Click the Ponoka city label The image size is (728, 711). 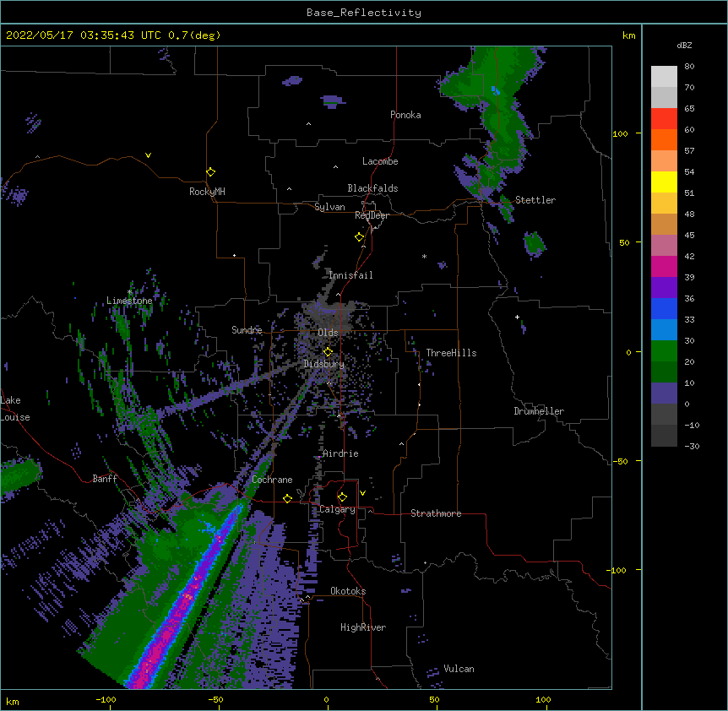coord(405,115)
